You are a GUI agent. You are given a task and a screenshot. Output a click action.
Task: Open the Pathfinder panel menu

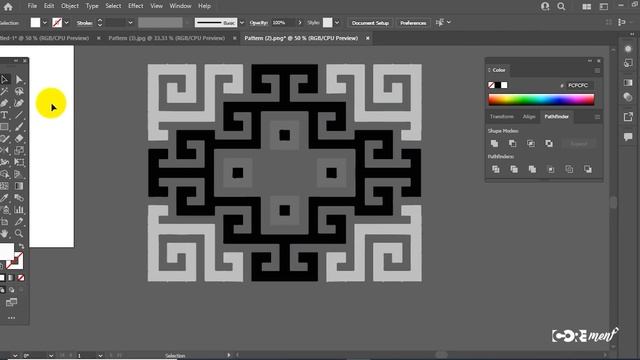point(597,117)
